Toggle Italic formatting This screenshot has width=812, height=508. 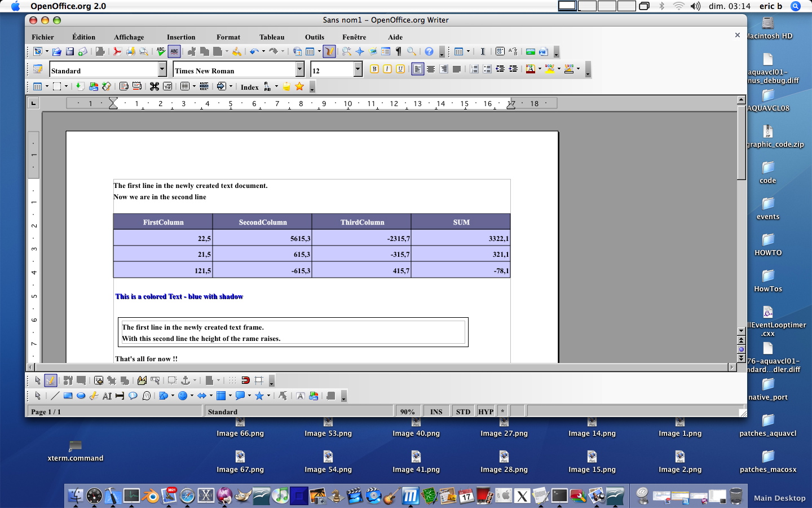387,69
